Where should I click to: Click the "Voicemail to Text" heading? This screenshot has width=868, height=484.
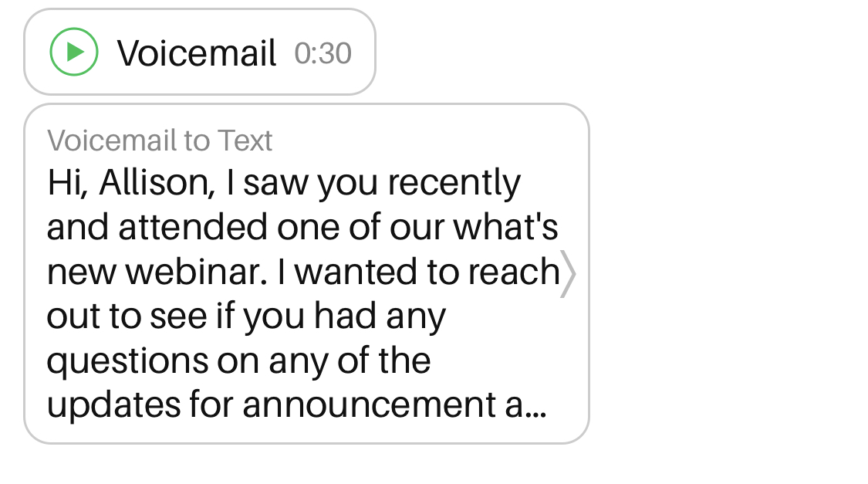pyautogui.click(x=160, y=140)
